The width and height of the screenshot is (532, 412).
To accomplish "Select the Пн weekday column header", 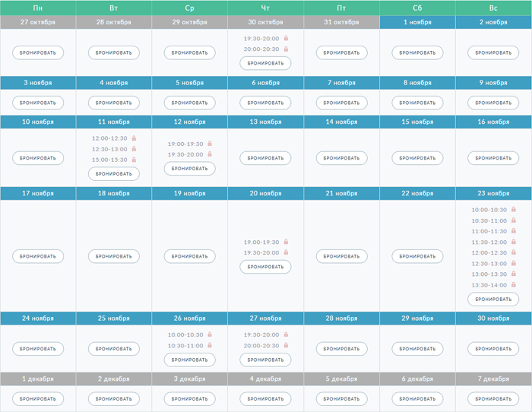I will (38, 8).
